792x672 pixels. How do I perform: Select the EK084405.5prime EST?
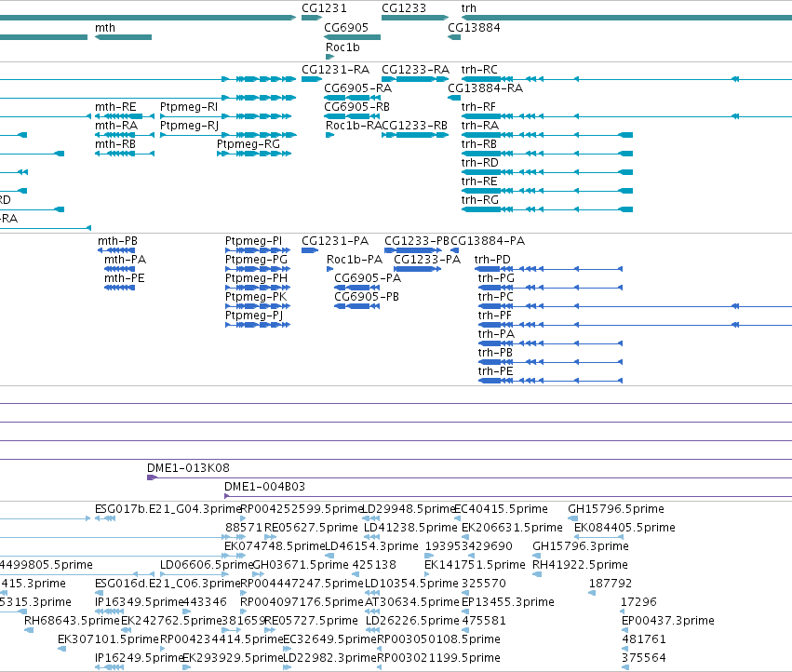[624, 528]
